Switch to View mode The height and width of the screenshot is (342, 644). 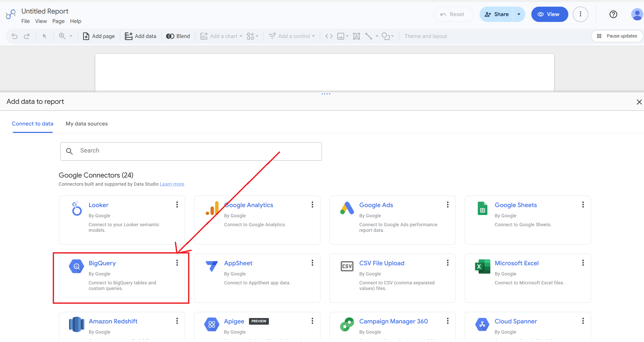[549, 14]
